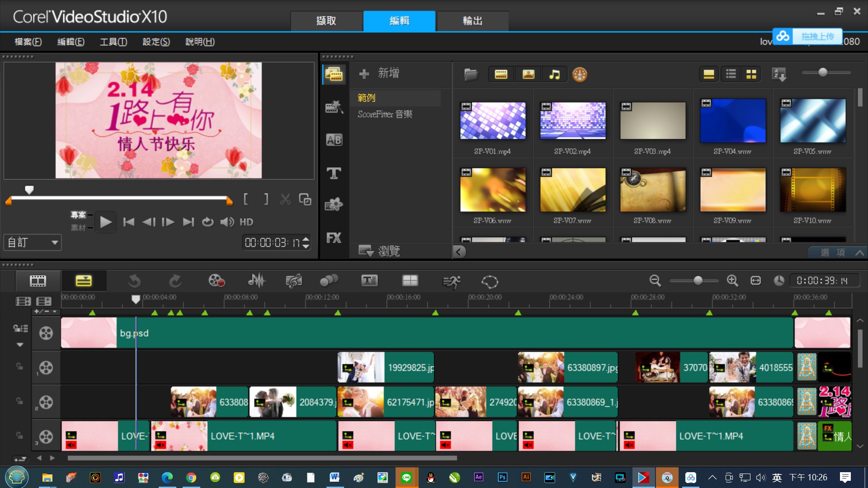Switch library to thumbnail view

tap(751, 74)
